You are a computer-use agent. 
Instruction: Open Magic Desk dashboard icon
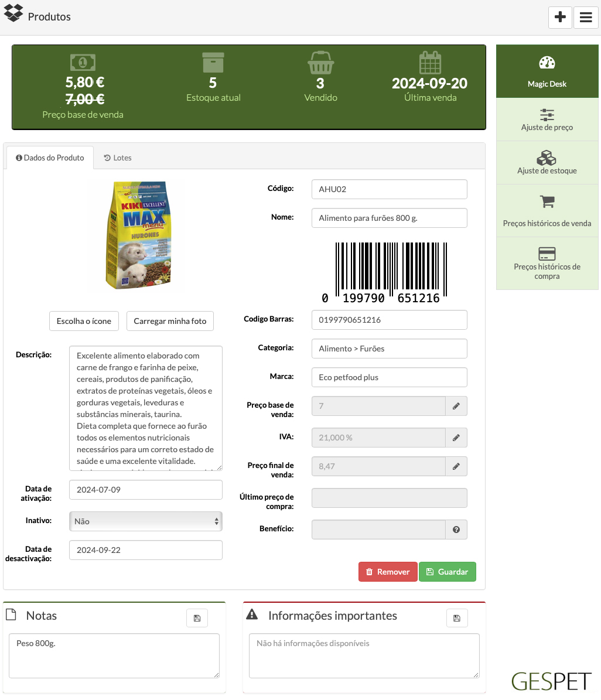pos(547,63)
